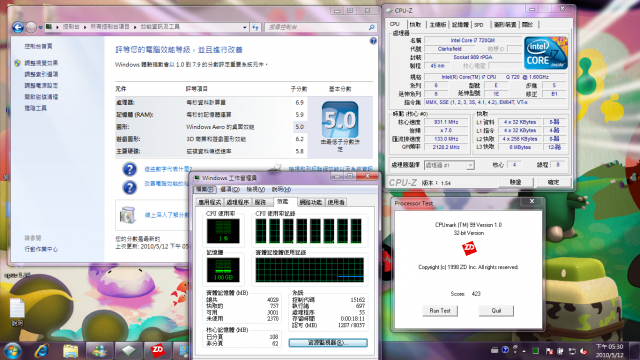Click the blue round tray icon
This screenshot has height=360, width=640.
(x=505, y=350)
